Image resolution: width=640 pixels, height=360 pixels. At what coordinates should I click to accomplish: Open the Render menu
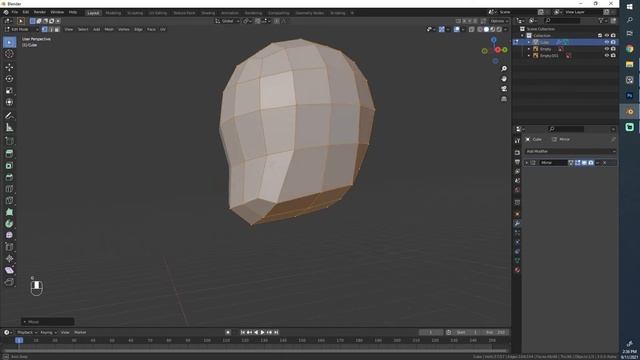coord(40,12)
